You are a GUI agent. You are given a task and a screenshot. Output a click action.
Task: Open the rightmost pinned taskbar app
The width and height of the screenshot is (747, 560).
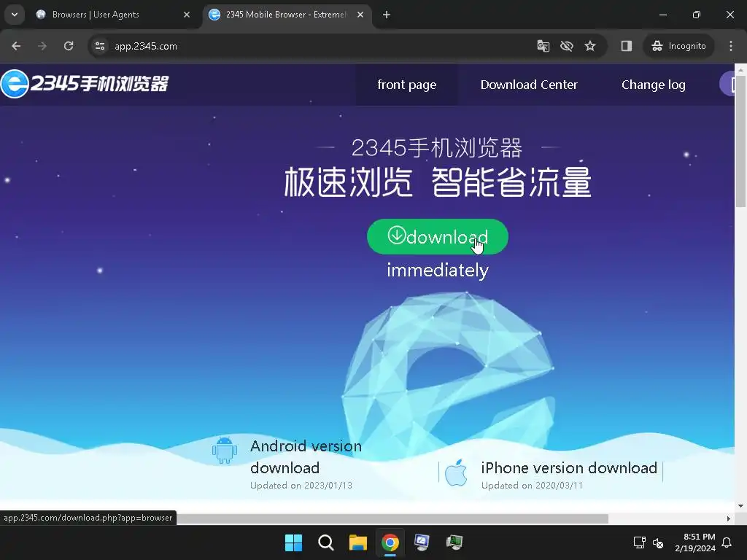click(x=454, y=542)
